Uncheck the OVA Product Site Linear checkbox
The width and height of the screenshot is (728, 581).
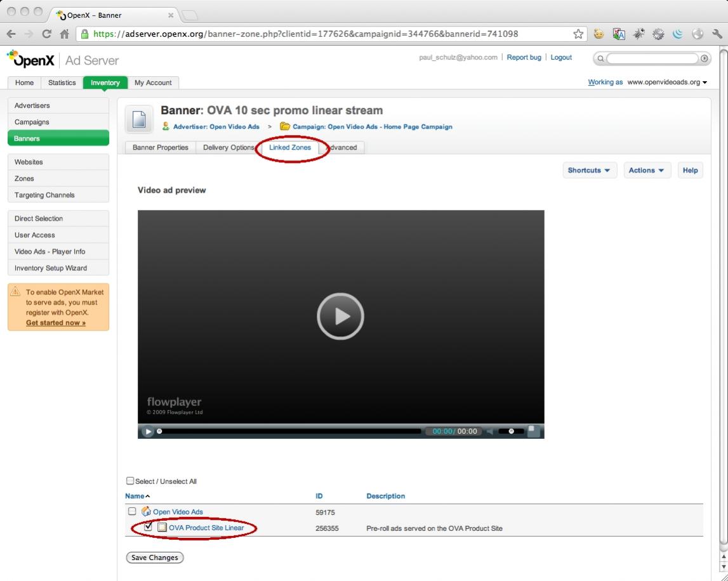(148, 526)
